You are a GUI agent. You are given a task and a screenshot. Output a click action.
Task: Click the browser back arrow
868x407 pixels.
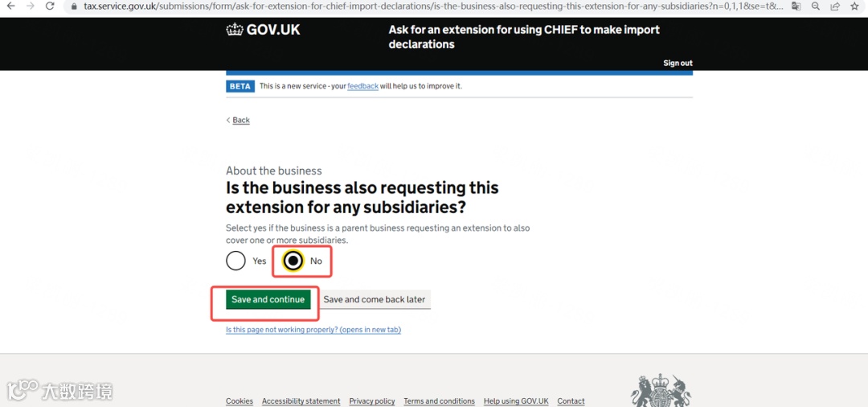[10, 6]
